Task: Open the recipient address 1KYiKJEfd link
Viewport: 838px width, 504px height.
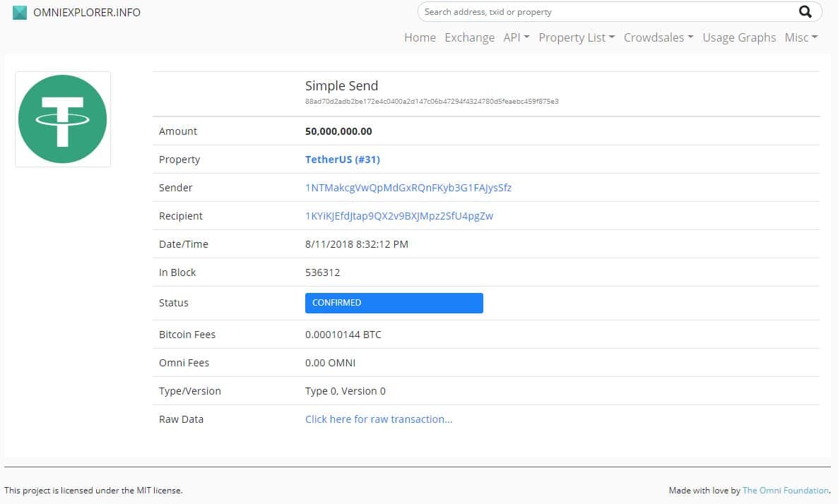Action: tap(399, 216)
